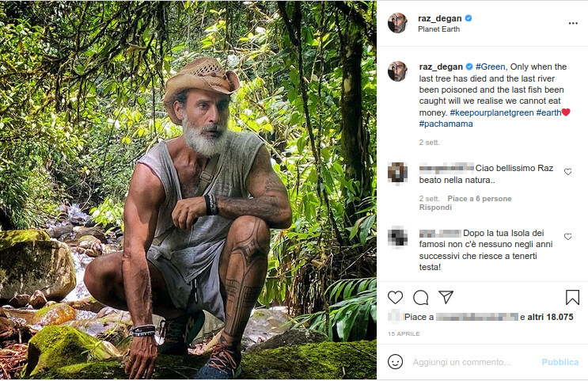View likes via 'altri 18.075'
588x381 pixels.
pos(551,317)
